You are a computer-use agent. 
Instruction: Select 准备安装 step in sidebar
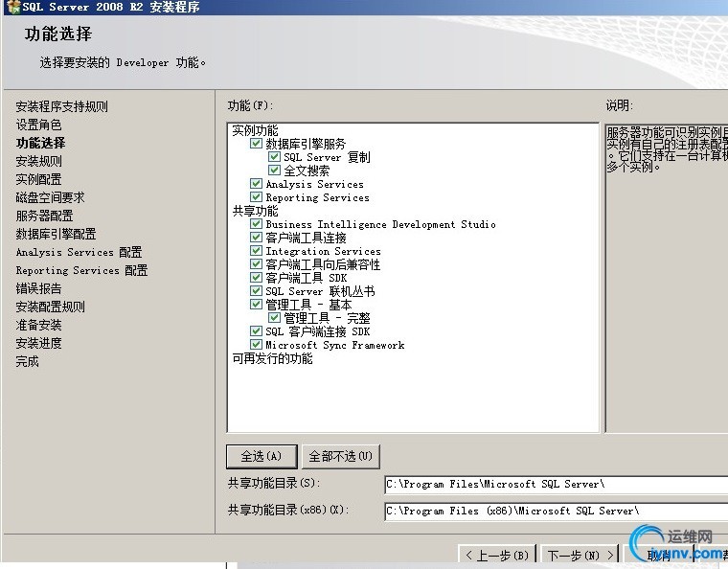(x=38, y=325)
